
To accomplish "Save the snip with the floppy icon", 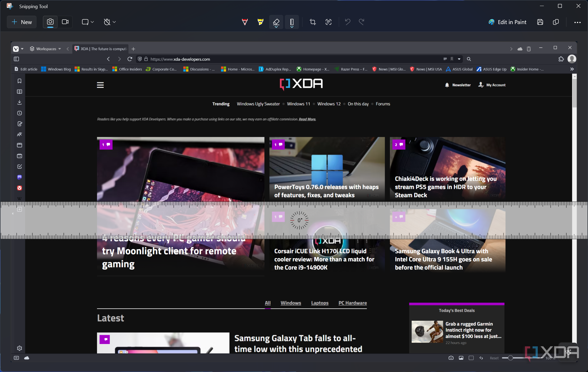I will (540, 22).
